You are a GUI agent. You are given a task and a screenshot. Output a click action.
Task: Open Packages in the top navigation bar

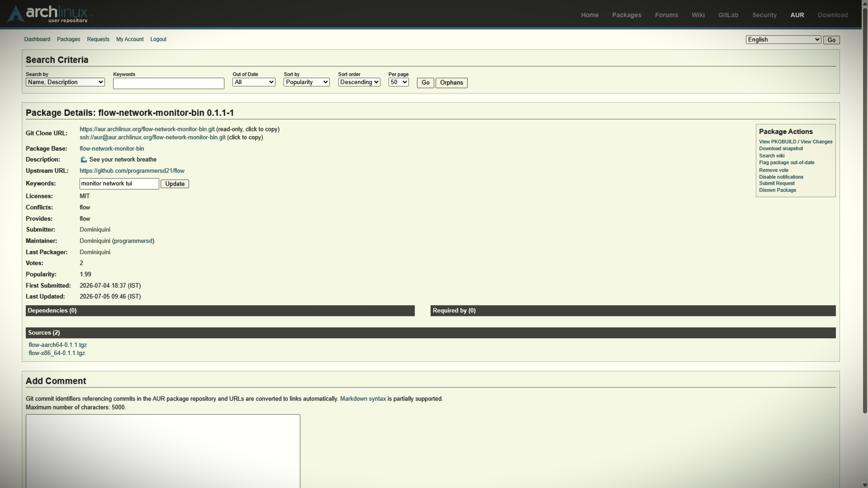coord(626,15)
